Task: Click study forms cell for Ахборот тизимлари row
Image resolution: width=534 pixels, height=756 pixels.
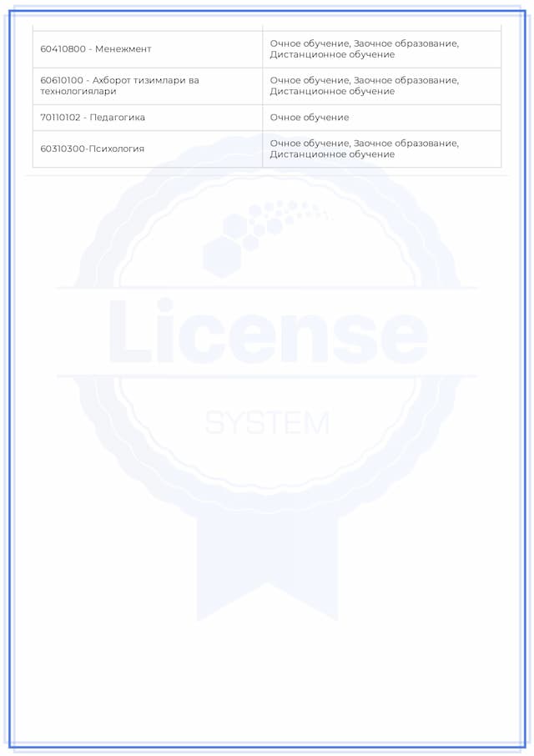Action: pyautogui.click(x=381, y=86)
